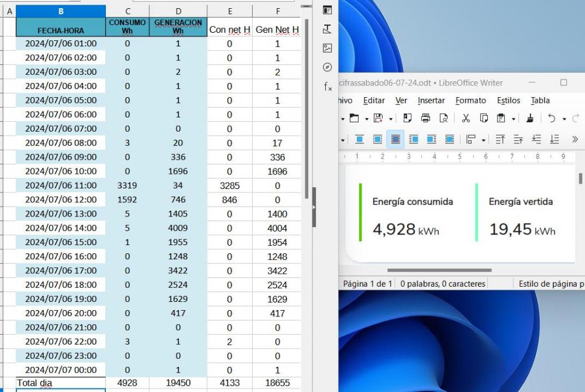Select column D header in Calc
585x392 pixels.
pos(178,11)
